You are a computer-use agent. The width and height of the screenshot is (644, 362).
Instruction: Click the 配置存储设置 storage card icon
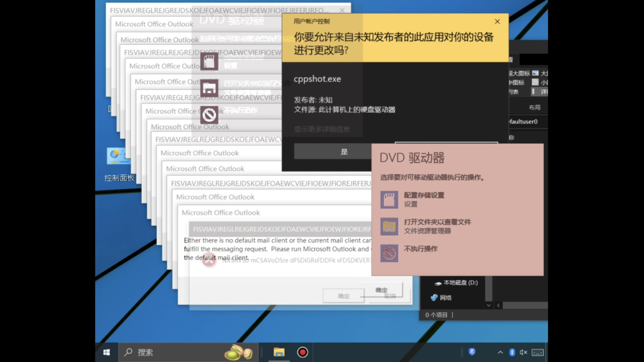point(389,200)
